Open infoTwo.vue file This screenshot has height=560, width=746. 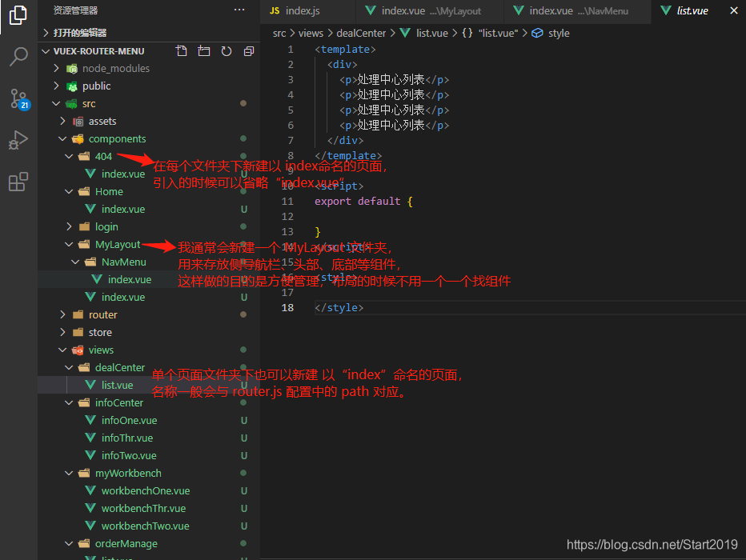pos(149,455)
